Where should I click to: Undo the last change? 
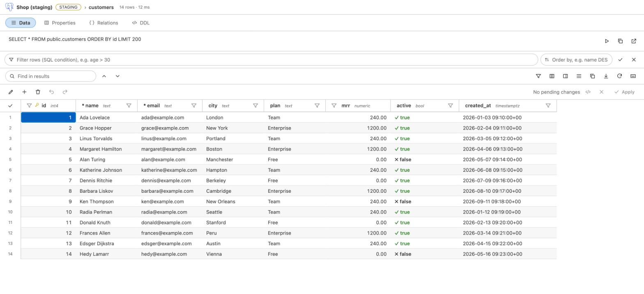coord(51,92)
